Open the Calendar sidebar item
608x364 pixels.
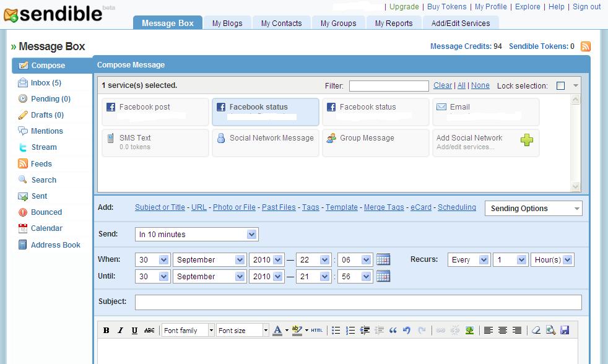[46, 228]
